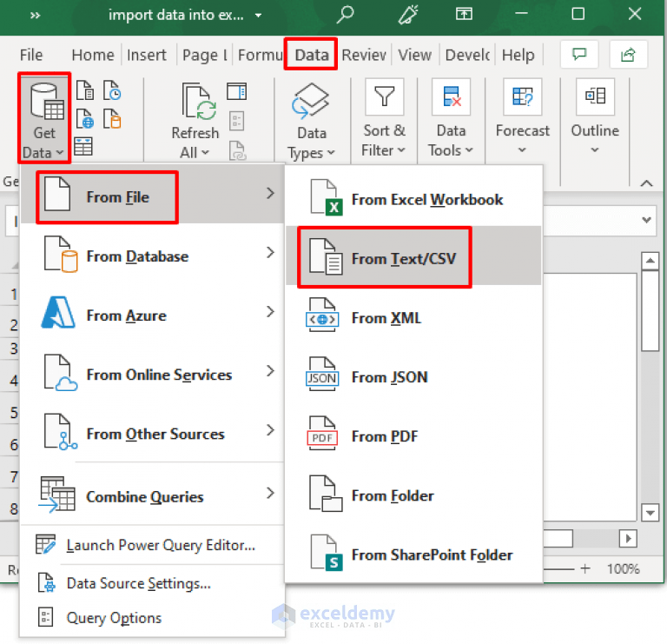This screenshot has height=644, width=667.
Task: Click the Existing Connections ribbon icon
Action: (112, 118)
